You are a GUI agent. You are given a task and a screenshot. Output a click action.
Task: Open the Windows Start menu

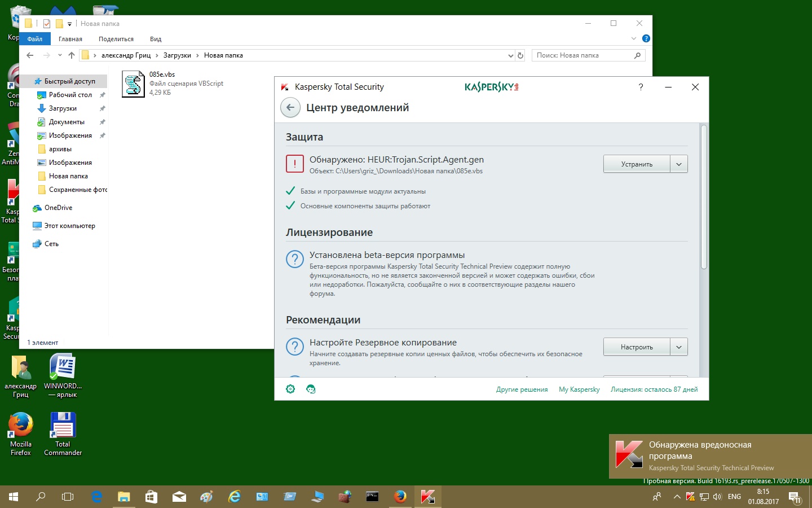tap(14, 497)
